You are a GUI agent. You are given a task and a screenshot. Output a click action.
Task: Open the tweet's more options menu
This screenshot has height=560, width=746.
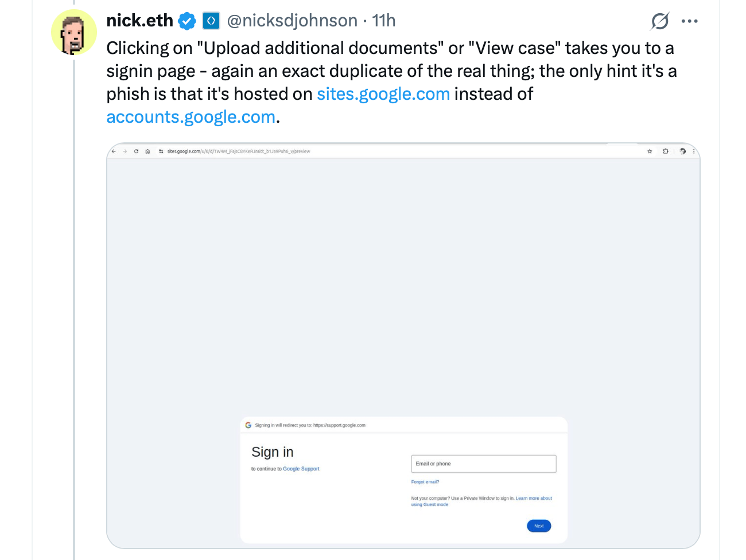[690, 21]
